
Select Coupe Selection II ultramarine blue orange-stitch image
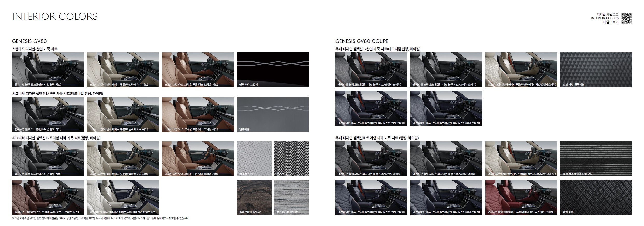coord(371,197)
